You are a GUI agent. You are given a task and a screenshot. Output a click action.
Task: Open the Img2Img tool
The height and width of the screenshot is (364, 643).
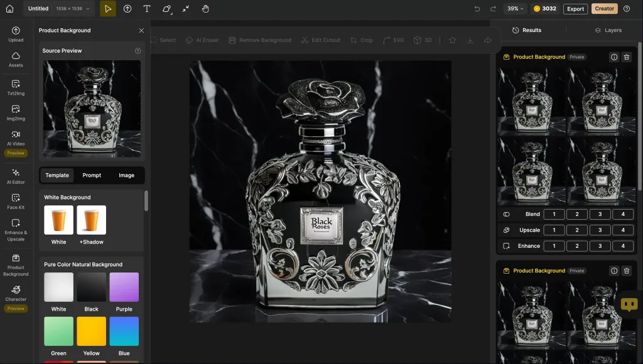click(x=16, y=113)
